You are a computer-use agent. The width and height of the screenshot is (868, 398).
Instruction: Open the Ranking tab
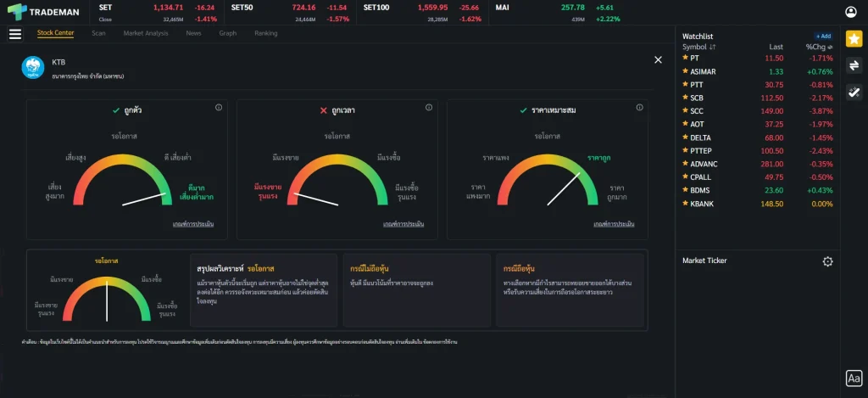tap(265, 33)
